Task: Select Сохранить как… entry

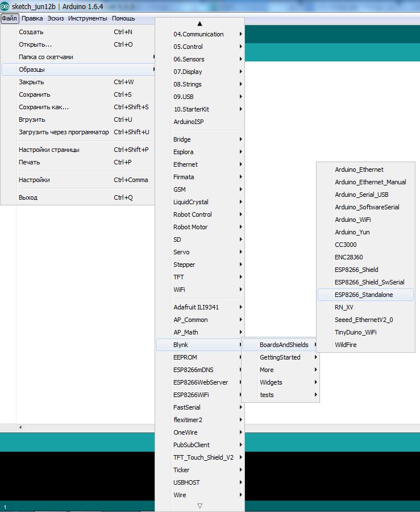Action: pos(78,107)
